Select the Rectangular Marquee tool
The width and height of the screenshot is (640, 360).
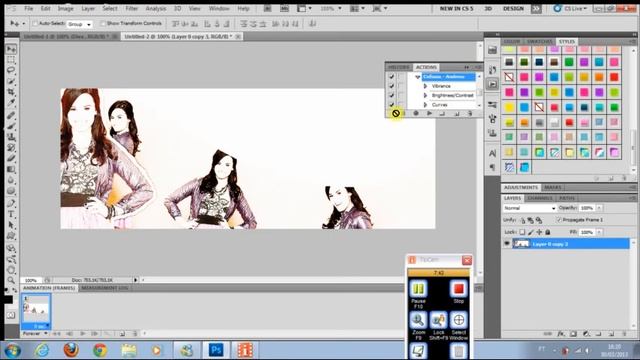point(11,60)
